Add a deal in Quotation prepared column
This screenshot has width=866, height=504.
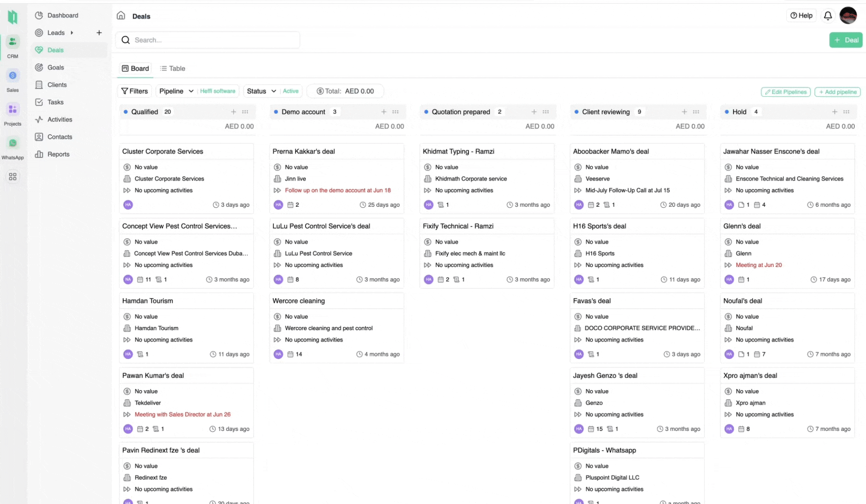click(534, 112)
